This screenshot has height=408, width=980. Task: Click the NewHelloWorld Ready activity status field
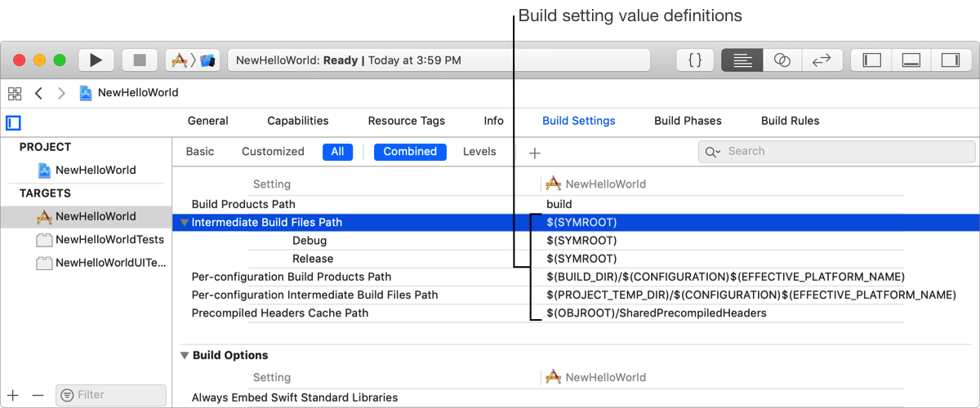click(439, 60)
